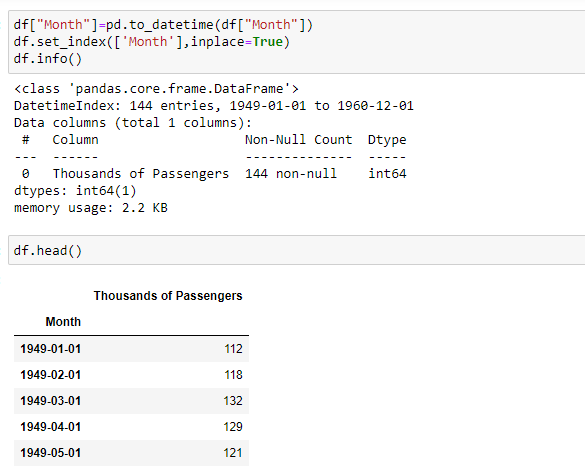Image resolution: width=585 pixels, height=473 pixels.
Task: Select the Thousands of Passengers column header
Action: coord(168,296)
